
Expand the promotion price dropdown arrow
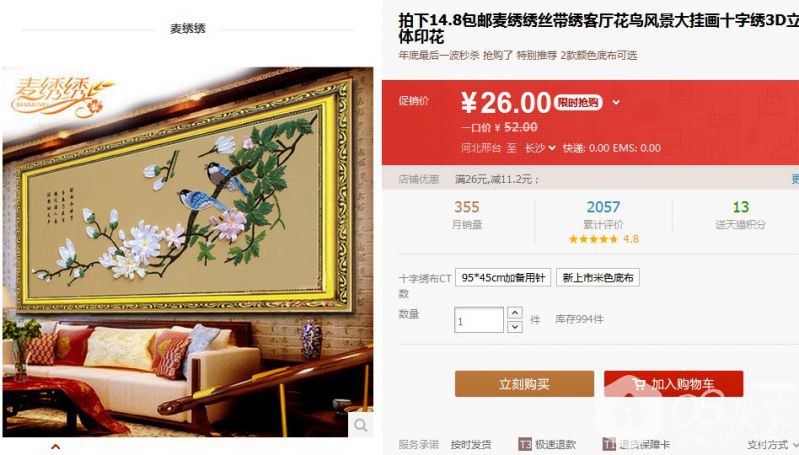tap(616, 102)
